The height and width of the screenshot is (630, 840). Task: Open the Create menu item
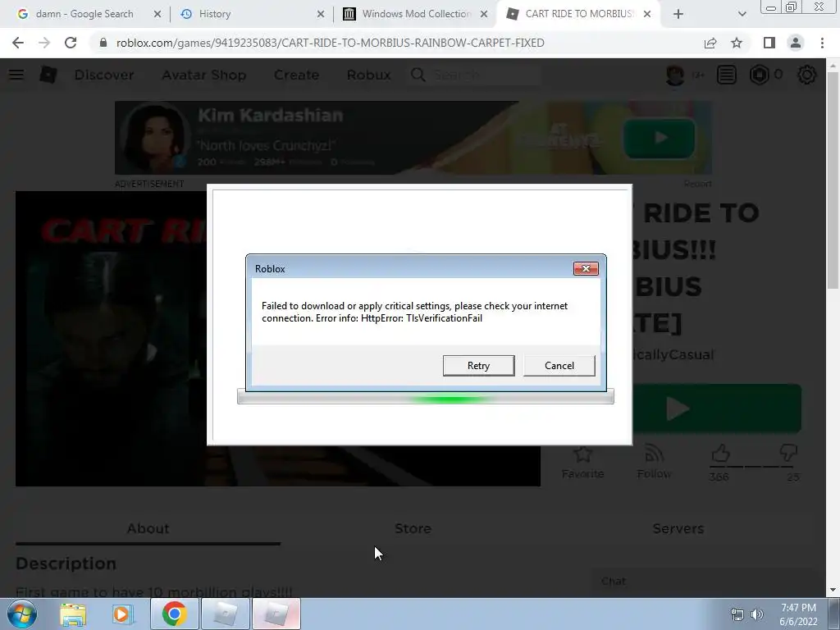[x=296, y=75]
